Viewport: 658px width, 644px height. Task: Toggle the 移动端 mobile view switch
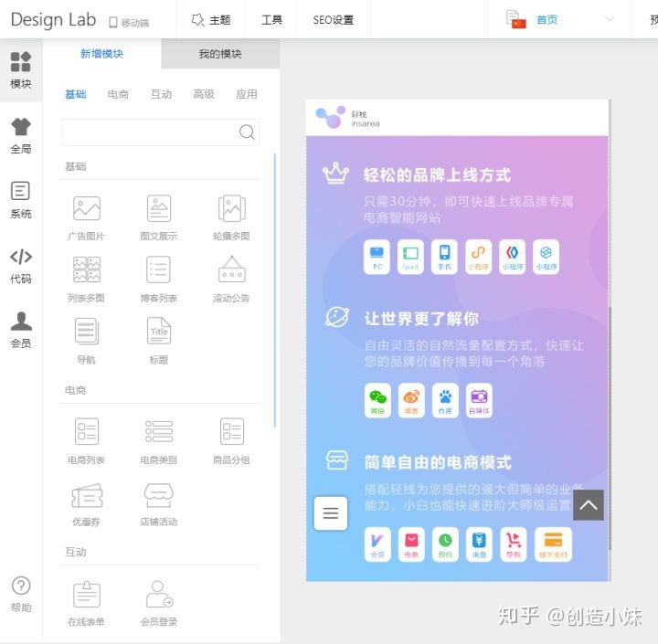tap(129, 22)
